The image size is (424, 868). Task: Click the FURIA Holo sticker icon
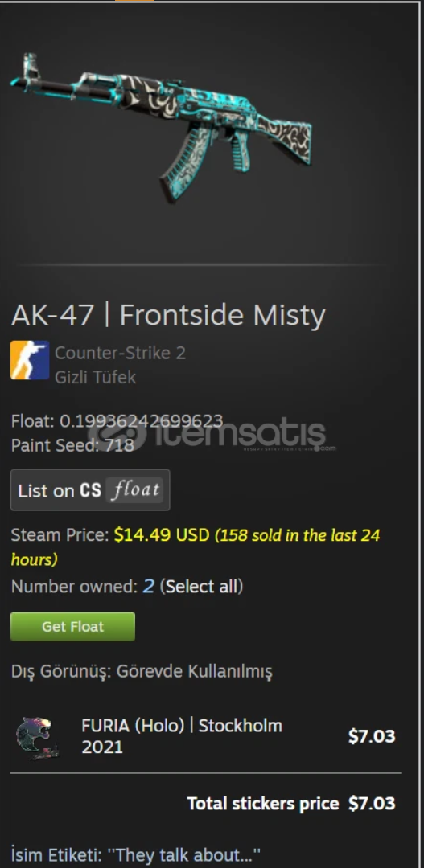click(36, 737)
